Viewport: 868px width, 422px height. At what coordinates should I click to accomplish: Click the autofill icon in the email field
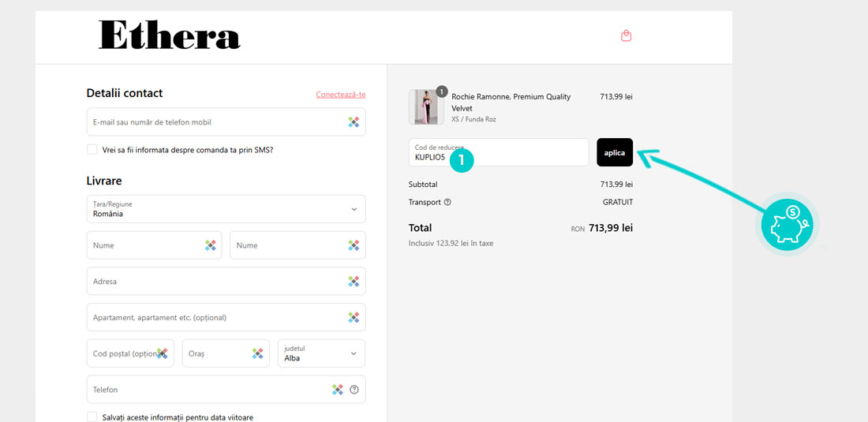tap(354, 122)
